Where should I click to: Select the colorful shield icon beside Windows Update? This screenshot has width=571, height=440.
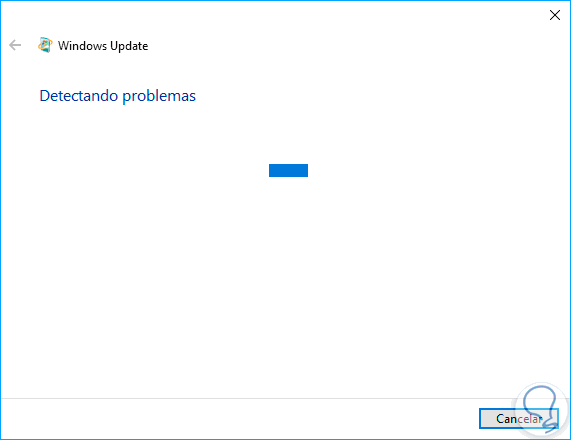click(x=45, y=45)
